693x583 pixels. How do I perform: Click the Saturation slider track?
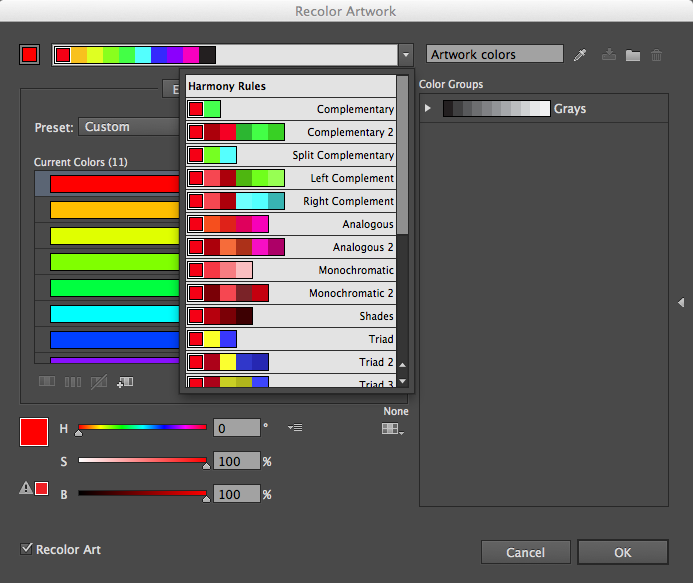pos(142,460)
